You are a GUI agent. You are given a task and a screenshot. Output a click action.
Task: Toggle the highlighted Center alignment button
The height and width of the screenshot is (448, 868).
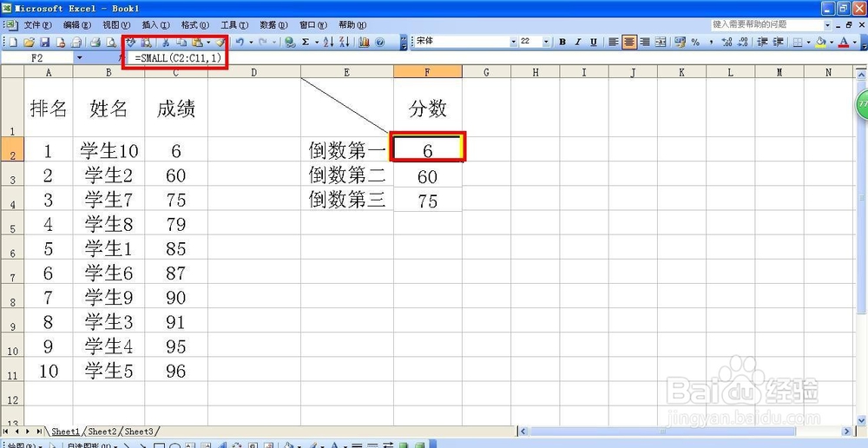tap(628, 42)
